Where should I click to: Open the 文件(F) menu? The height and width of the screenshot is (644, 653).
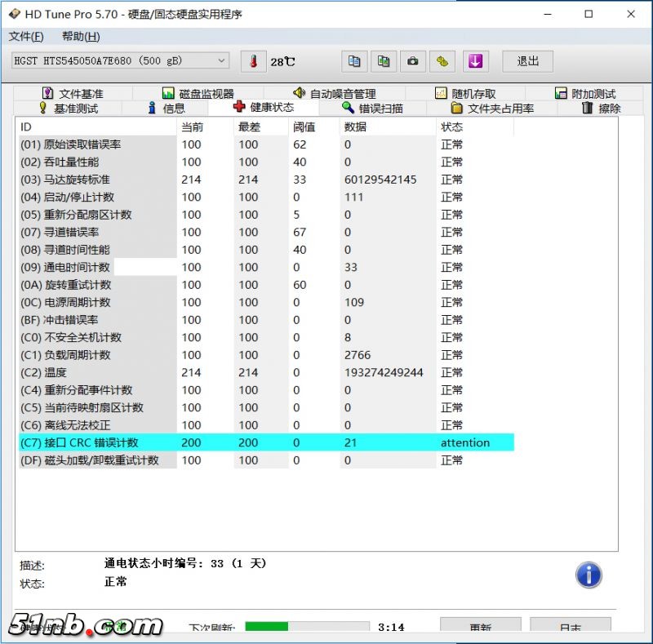click(x=26, y=37)
